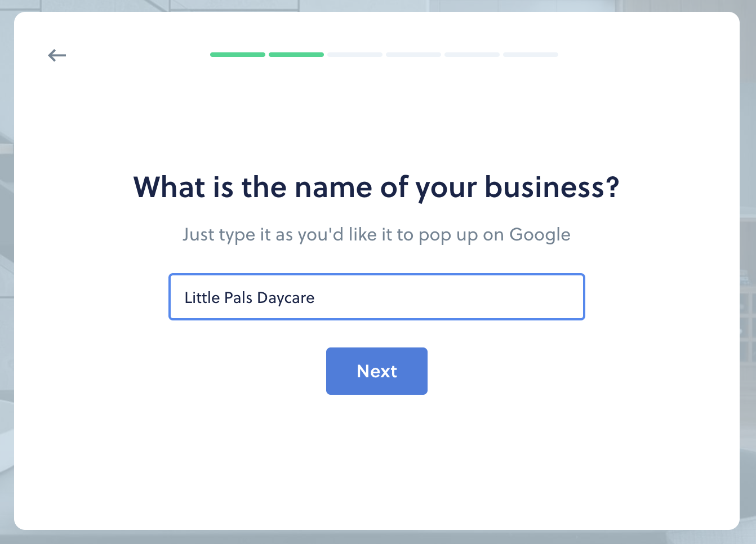Click the first green progress step

tap(238, 55)
